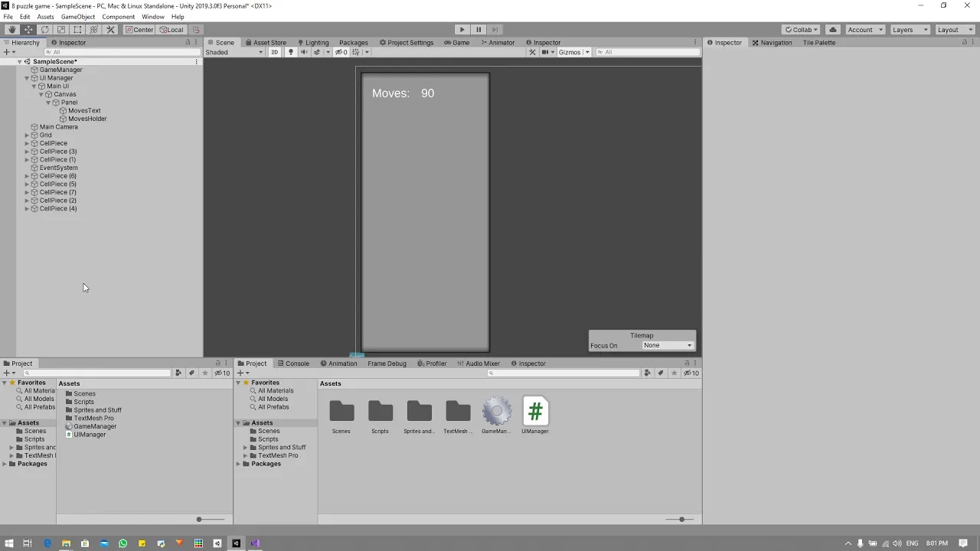
Task: Select EventSystem in hierarchy
Action: [x=58, y=168]
